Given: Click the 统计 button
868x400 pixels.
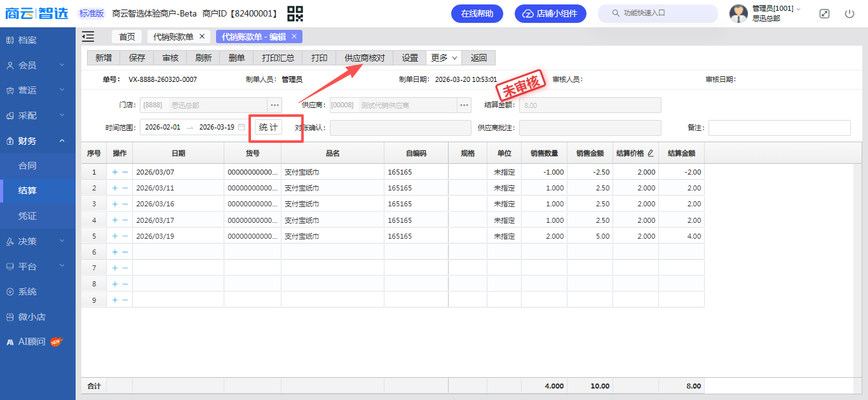Looking at the screenshot, I should tap(268, 127).
